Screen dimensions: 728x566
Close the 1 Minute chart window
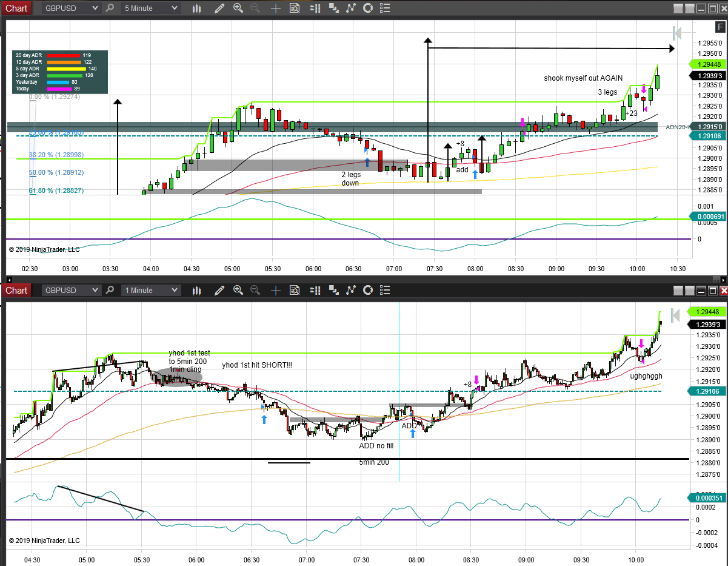click(723, 290)
